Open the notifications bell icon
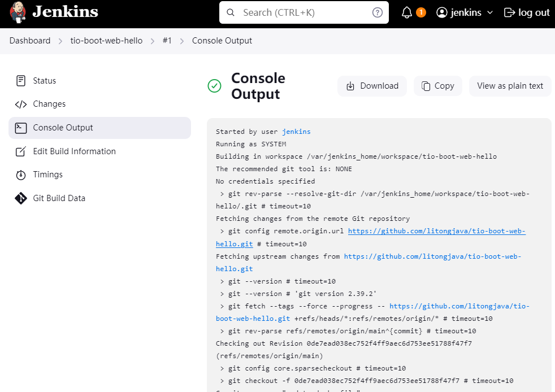 click(407, 12)
